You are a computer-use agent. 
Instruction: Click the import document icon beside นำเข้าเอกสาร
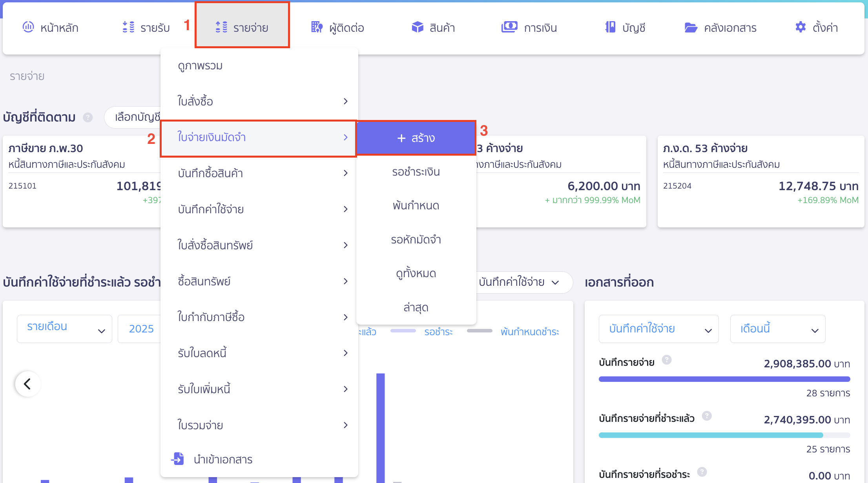coord(178,458)
